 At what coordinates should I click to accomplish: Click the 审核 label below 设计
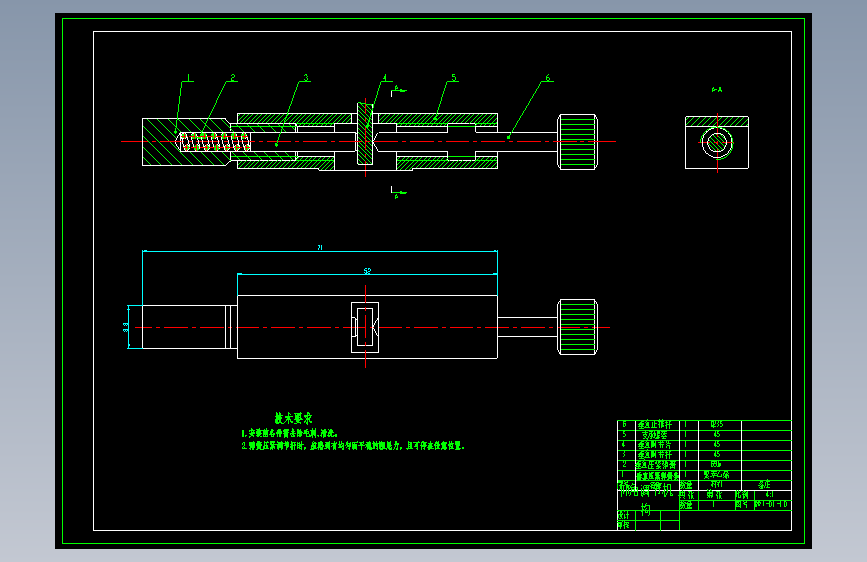point(623,524)
